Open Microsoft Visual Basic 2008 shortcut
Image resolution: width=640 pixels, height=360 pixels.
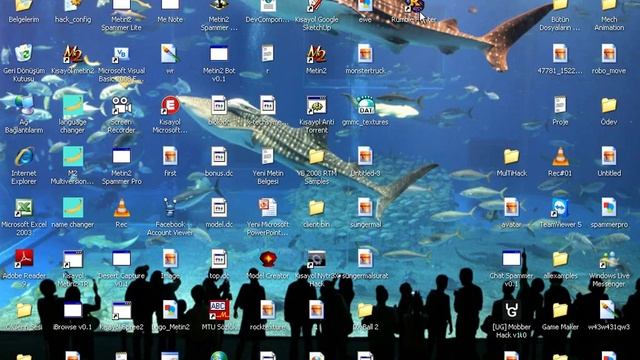point(121,54)
